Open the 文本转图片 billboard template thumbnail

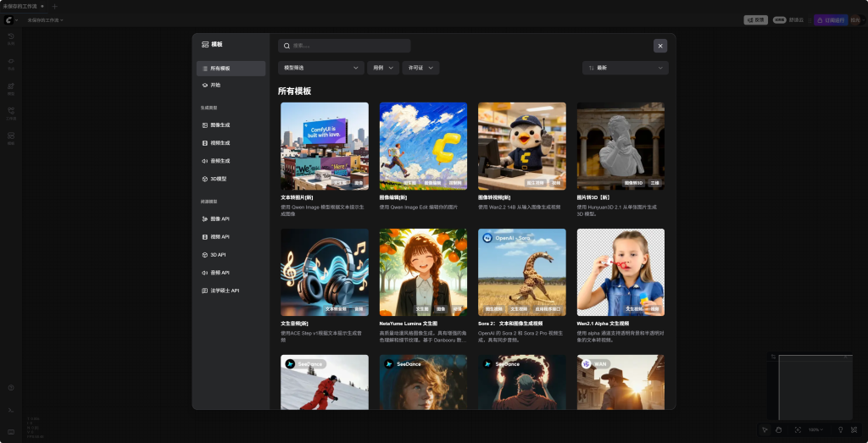[x=325, y=147]
